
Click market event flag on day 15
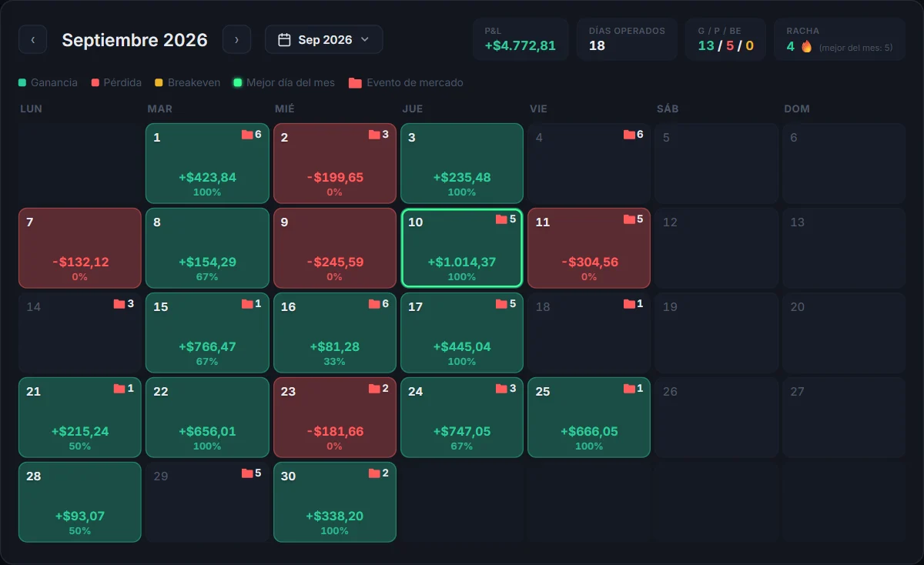[x=247, y=304]
